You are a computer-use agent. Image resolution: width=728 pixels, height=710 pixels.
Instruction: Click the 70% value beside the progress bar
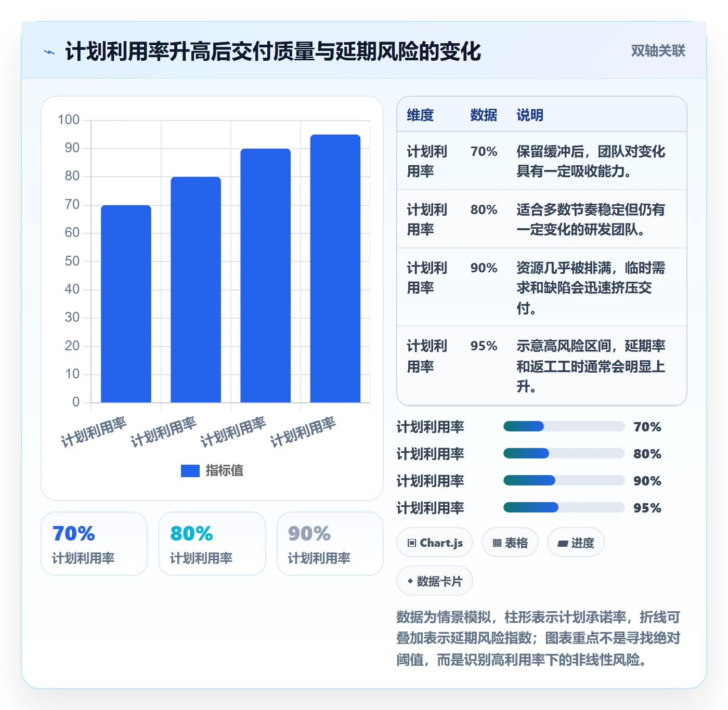pos(647,427)
